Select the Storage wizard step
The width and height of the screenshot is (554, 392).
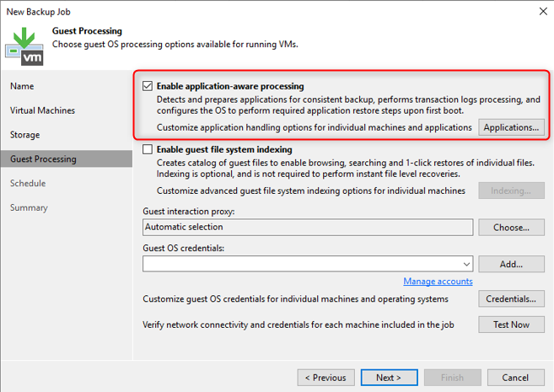tap(24, 135)
